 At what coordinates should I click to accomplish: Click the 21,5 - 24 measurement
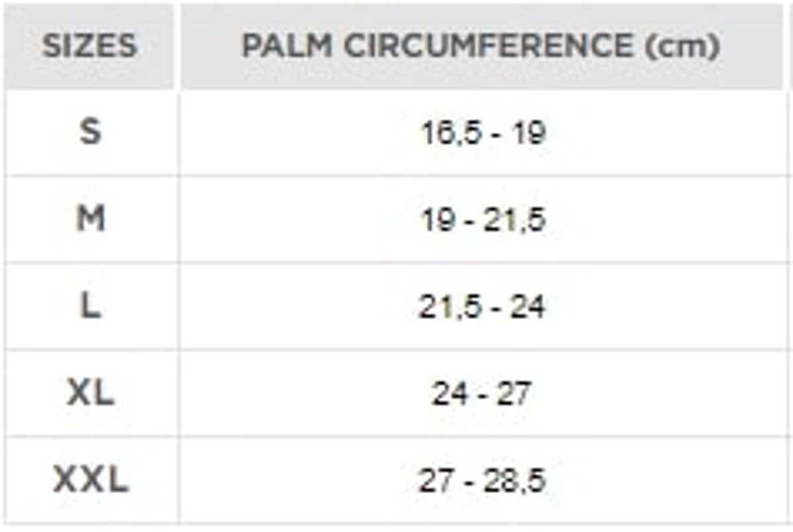pyautogui.click(x=482, y=307)
